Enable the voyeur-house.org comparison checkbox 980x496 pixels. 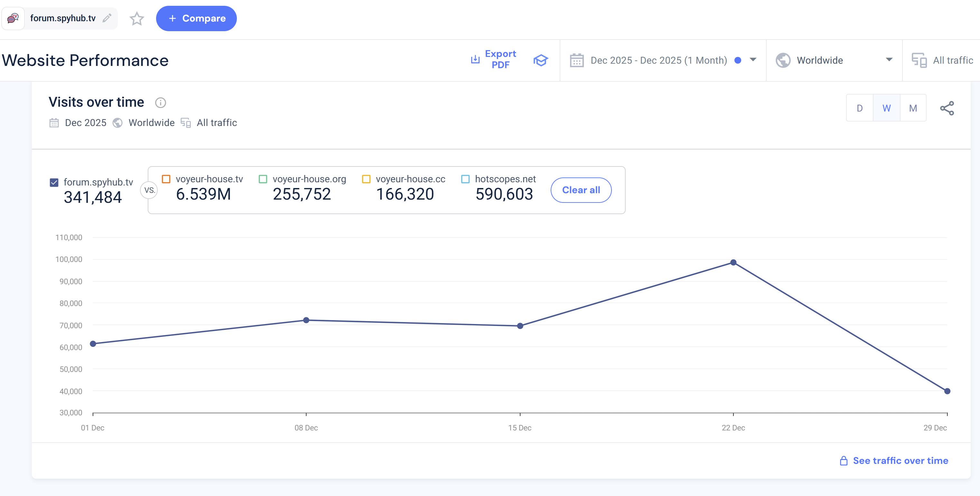tap(263, 179)
